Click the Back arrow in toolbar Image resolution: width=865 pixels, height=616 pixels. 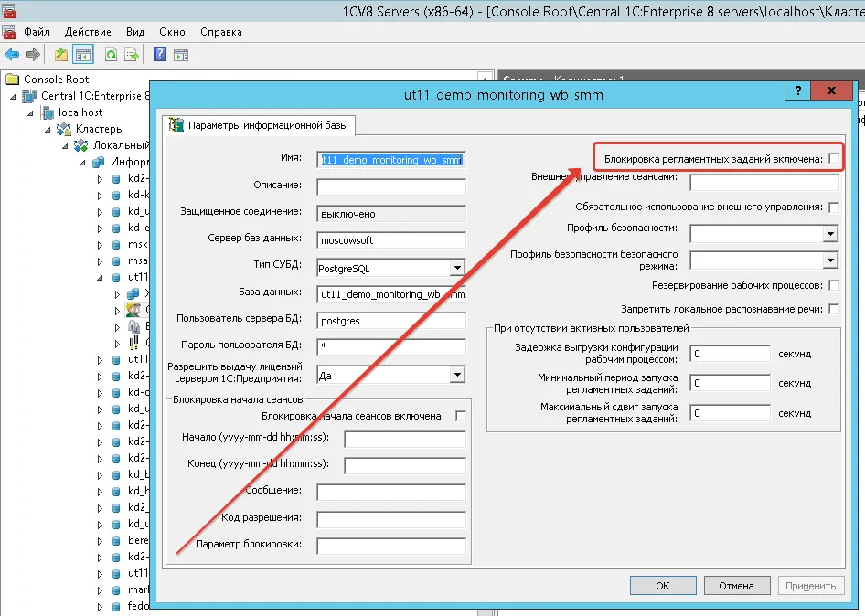[12, 55]
